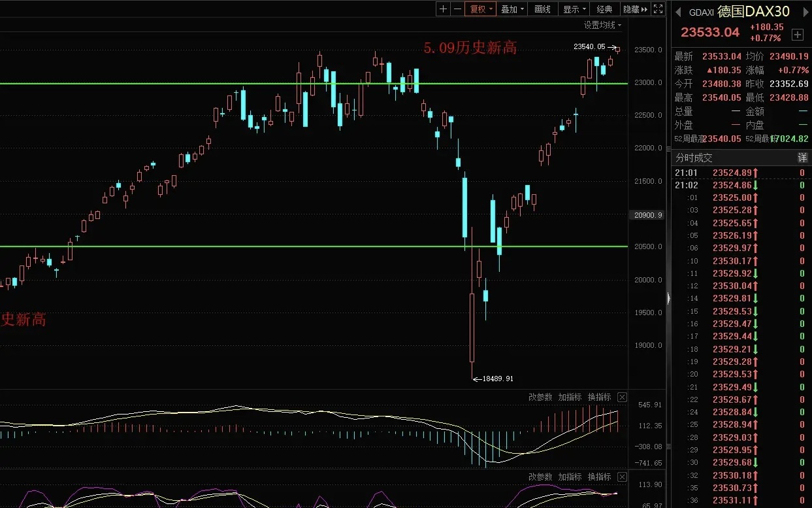Toggle fullscreen chart icon
The height and width of the screenshot is (508, 812).
pos(658,9)
